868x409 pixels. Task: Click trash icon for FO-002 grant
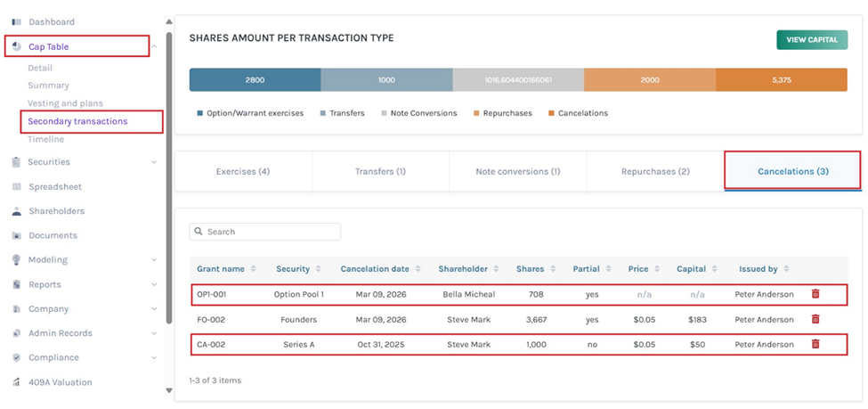click(x=815, y=319)
